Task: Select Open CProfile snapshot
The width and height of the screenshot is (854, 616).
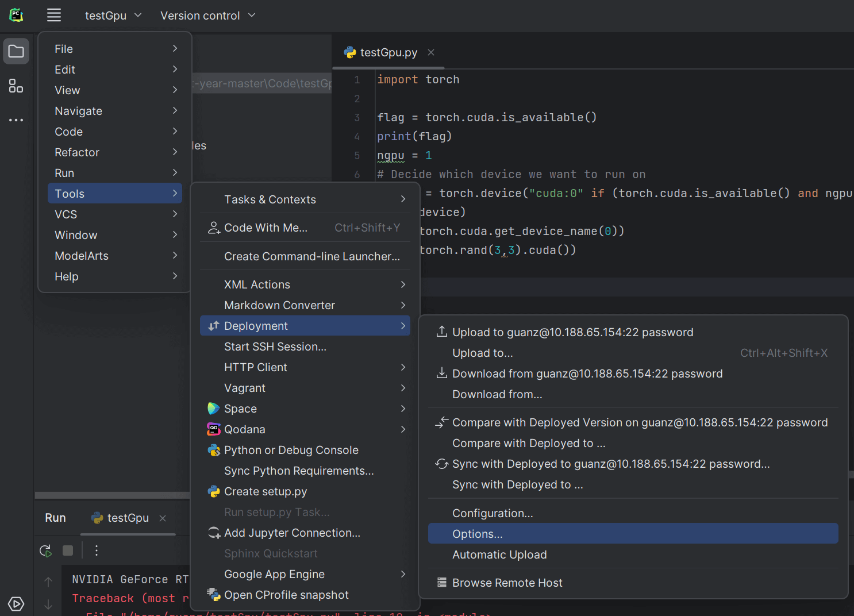Action: point(305,595)
